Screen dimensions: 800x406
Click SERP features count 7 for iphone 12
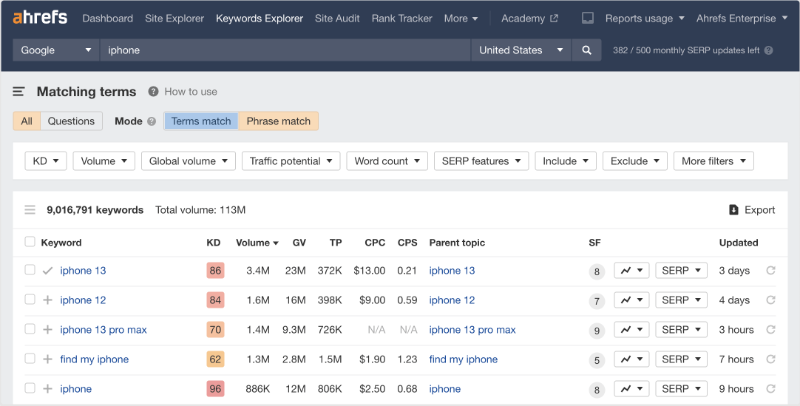(597, 301)
